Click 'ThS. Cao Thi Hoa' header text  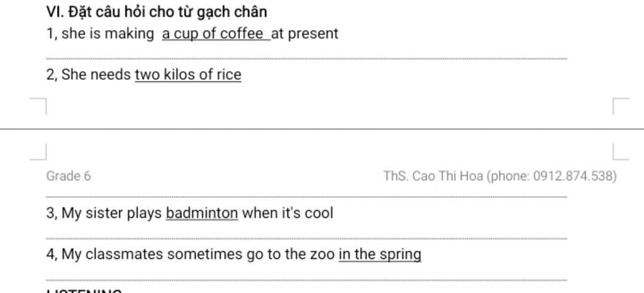433,176
